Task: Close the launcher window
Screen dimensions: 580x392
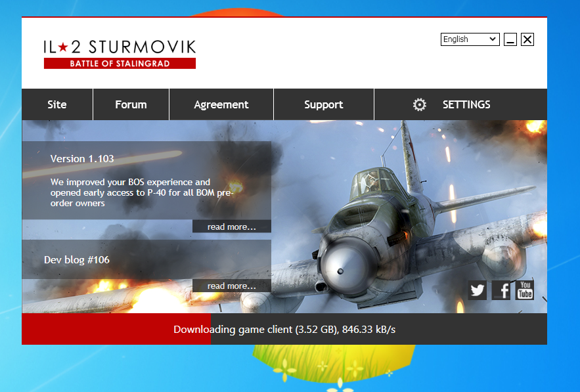Action: 527,39
